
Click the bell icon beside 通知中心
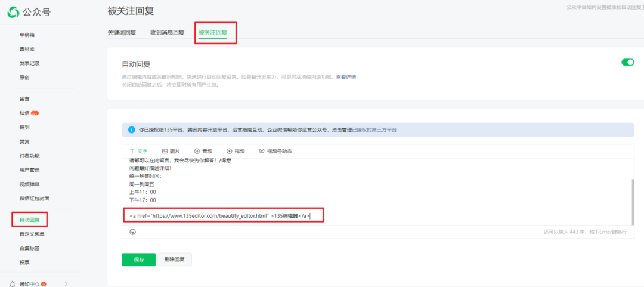pyautogui.click(x=13, y=283)
